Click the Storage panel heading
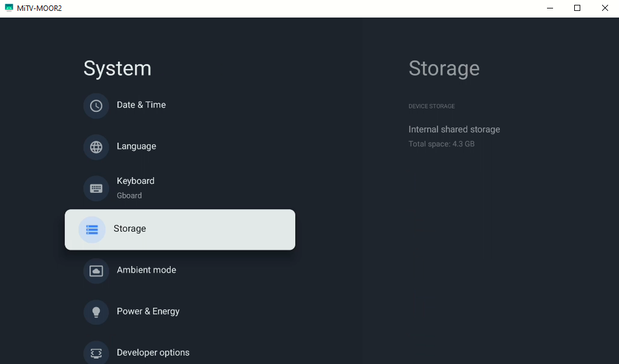This screenshot has width=619, height=364. (x=444, y=68)
